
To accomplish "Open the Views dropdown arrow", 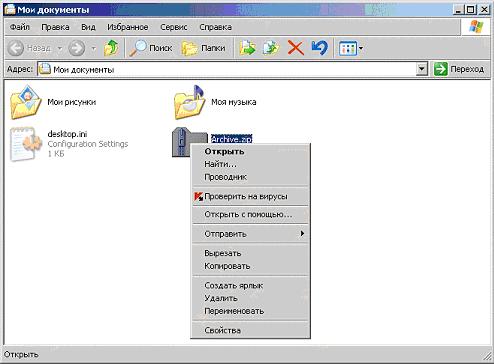I will pyautogui.click(x=361, y=49).
